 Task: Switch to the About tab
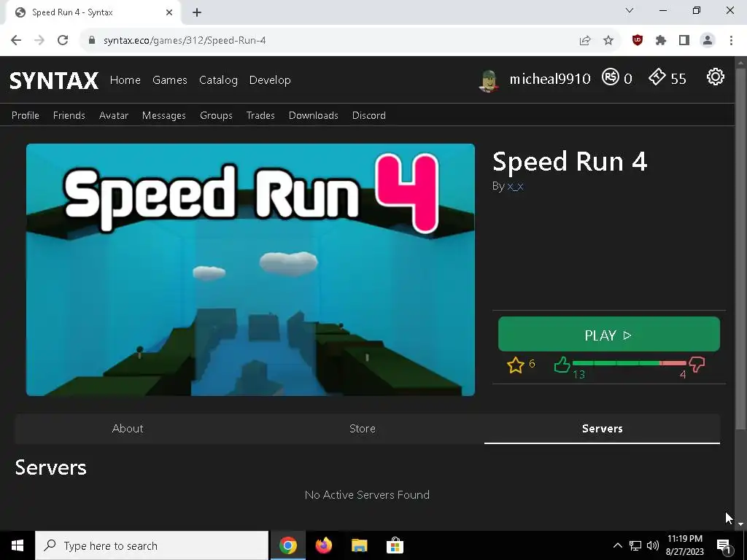click(x=128, y=429)
